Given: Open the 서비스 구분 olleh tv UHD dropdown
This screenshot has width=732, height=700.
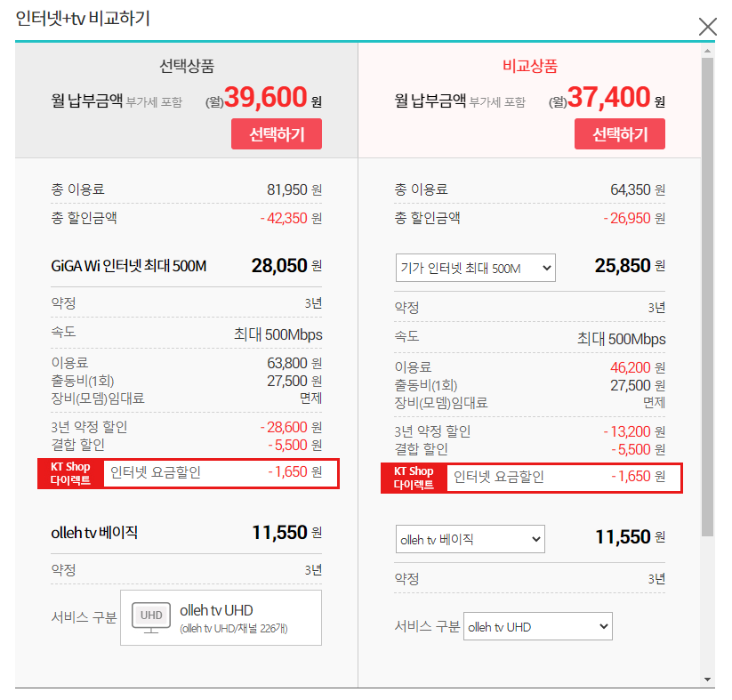Looking at the screenshot, I should (x=538, y=627).
